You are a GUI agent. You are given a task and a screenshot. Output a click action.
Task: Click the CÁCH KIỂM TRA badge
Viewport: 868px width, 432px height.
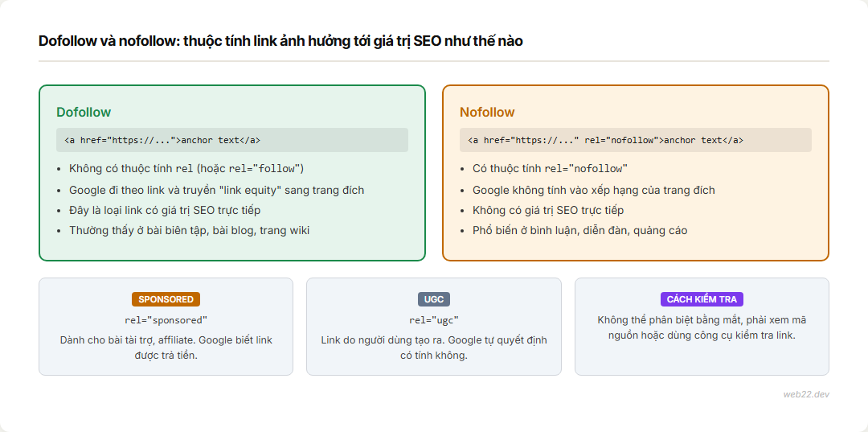point(702,299)
